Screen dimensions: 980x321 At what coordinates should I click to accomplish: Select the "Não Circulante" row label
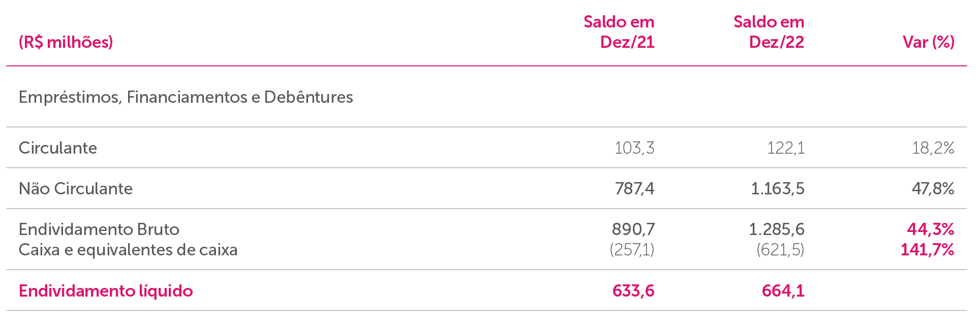point(75,188)
